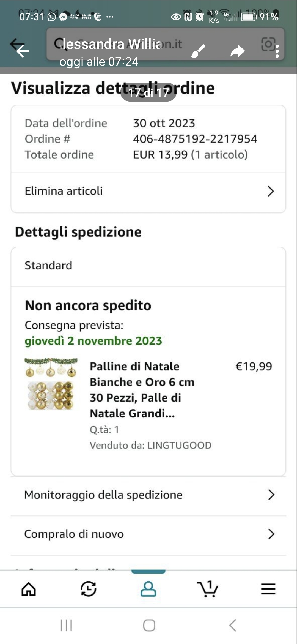Expand Compralo di nuovo chevron

click(x=271, y=534)
